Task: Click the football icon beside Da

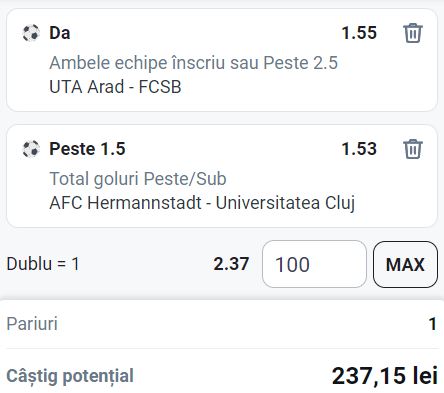Action: point(31,33)
